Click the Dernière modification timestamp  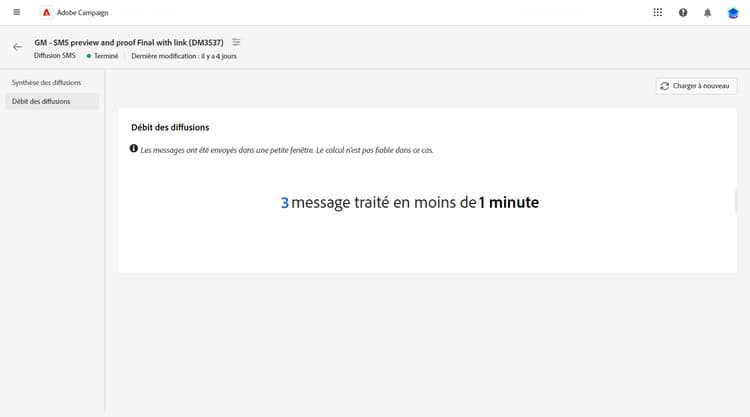[x=184, y=56]
